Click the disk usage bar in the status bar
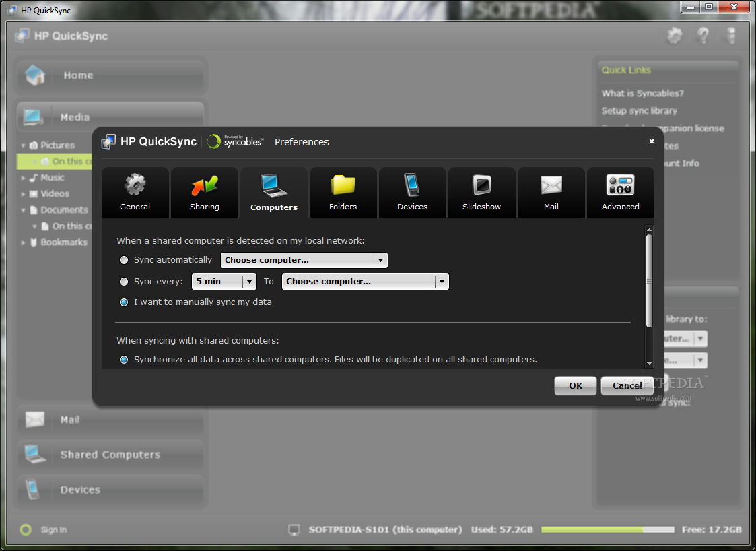This screenshot has width=756, height=551. coord(607,529)
